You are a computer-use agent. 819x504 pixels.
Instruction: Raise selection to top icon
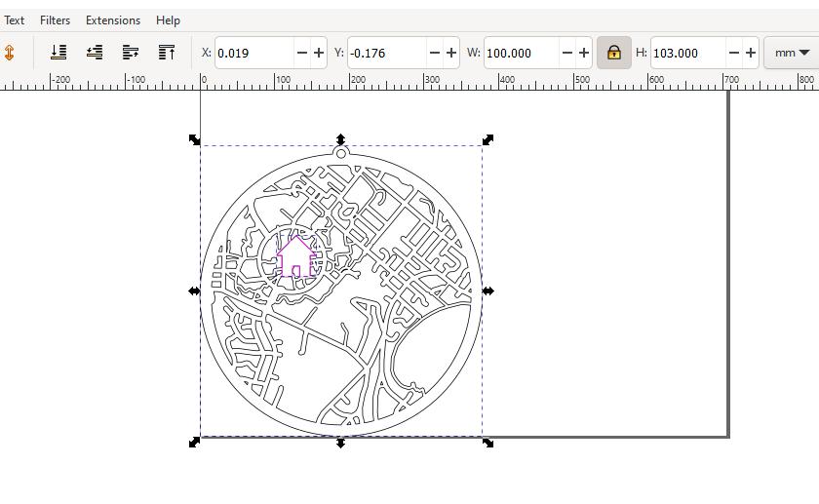(167, 53)
